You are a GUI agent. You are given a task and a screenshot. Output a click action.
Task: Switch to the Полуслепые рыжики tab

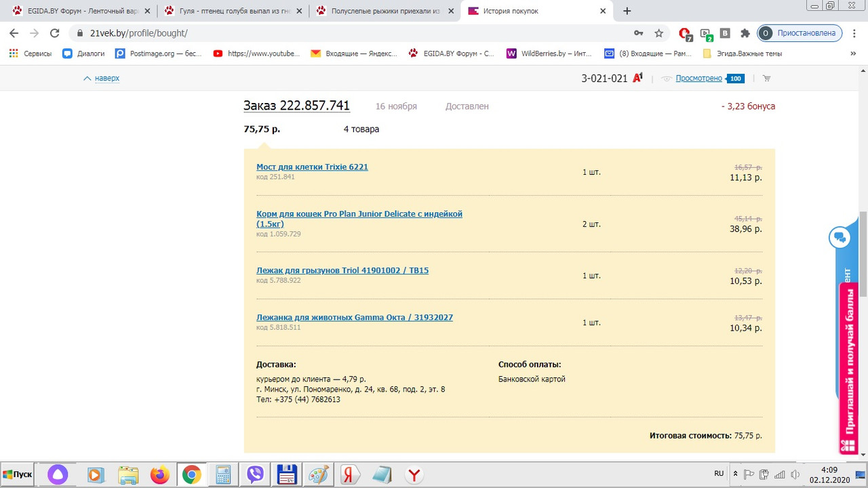click(384, 11)
